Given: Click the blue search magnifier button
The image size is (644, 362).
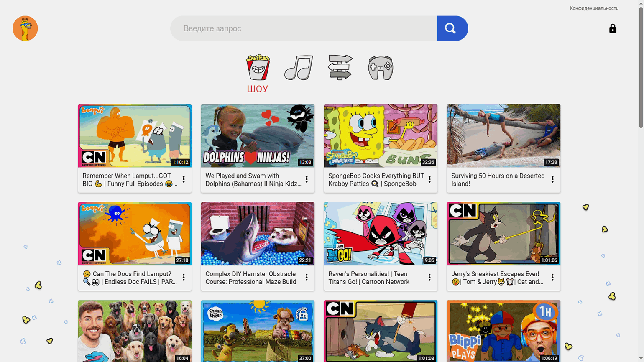Looking at the screenshot, I should click(452, 28).
